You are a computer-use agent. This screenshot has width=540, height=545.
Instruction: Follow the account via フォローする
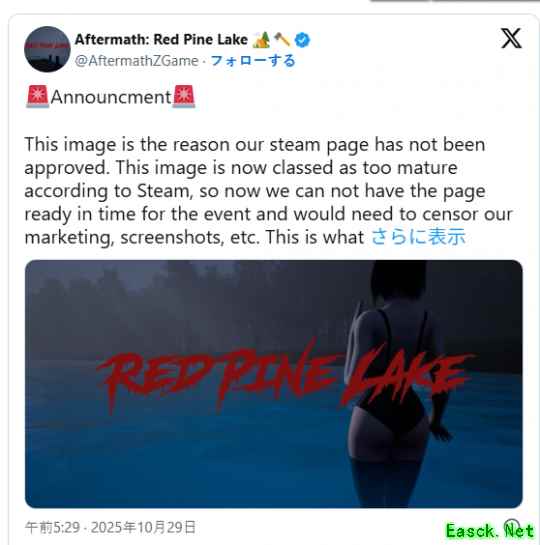click(x=253, y=61)
